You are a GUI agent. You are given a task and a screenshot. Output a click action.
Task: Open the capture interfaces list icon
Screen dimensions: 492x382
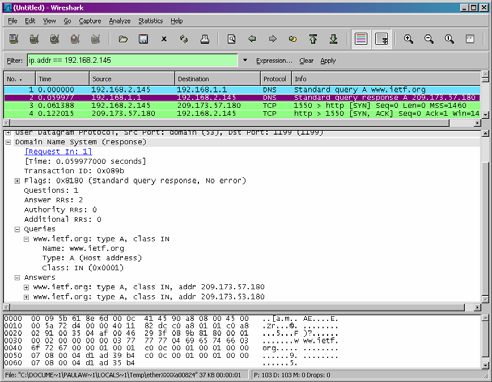click(x=14, y=39)
